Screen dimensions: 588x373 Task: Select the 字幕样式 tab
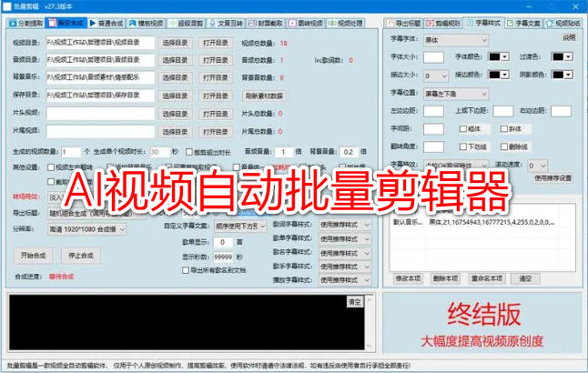coord(483,23)
